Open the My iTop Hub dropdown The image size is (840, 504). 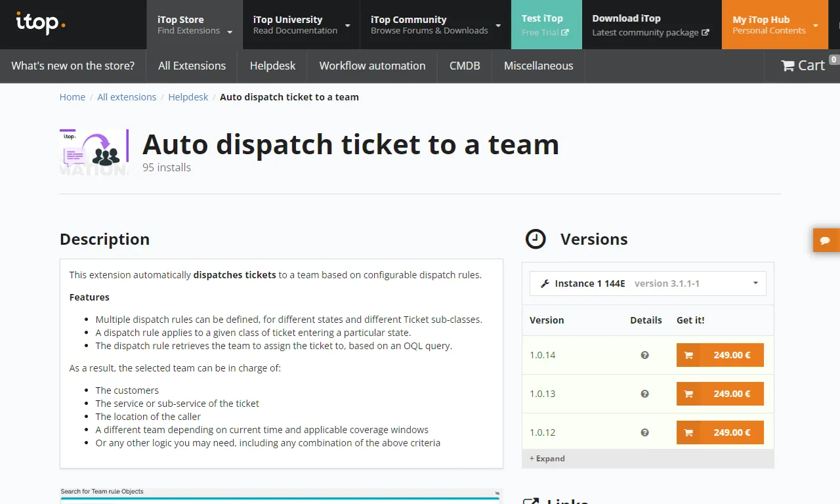click(776, 24)
